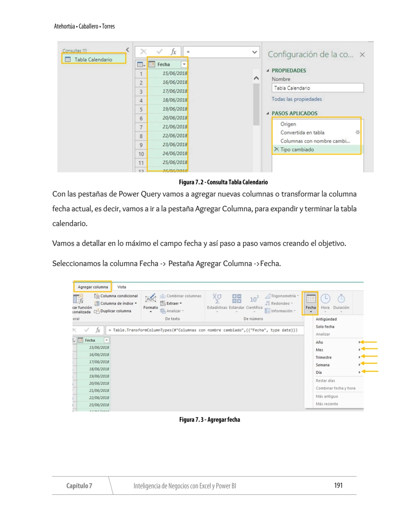Click the Tabla Calendario query table icon
411x532 pixels.
pyautogui.click(x=68, y=59)
